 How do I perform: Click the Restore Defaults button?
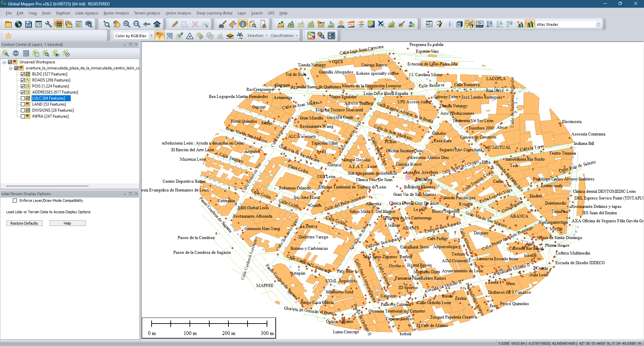point(24,223)
